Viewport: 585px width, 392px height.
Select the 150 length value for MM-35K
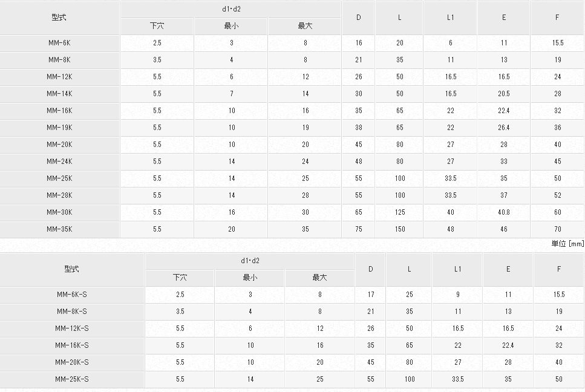[x=399, y=229]
